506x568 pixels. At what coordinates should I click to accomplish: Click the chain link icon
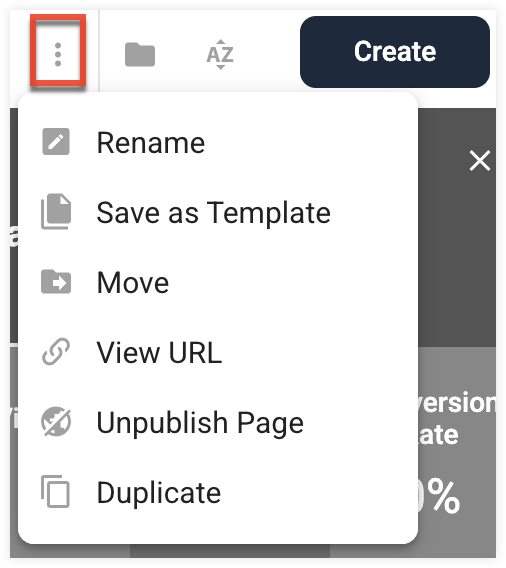(56, 351)
